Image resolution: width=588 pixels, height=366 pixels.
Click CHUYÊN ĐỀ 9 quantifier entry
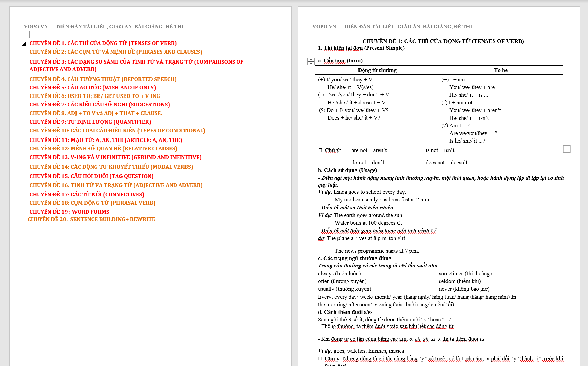(x=90, y=122)
